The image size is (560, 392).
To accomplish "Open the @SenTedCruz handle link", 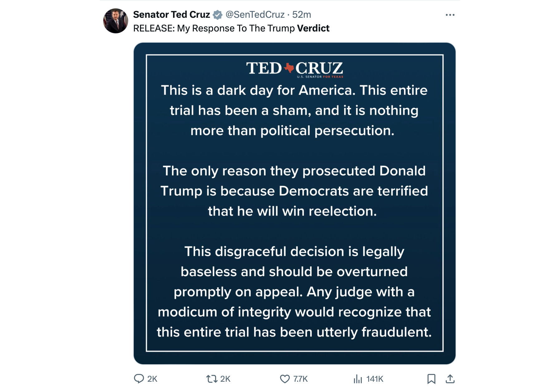I will (x=255, y=15).
